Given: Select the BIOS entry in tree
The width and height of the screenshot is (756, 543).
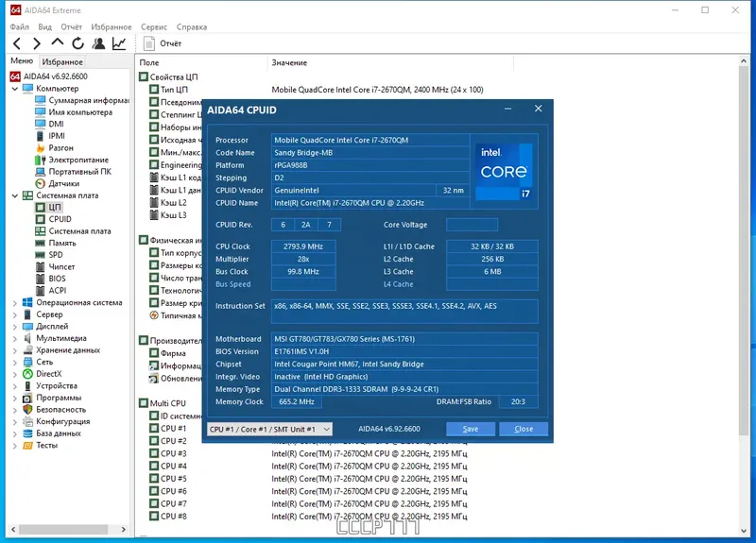Looking at the screenshot, I should 57,279.
